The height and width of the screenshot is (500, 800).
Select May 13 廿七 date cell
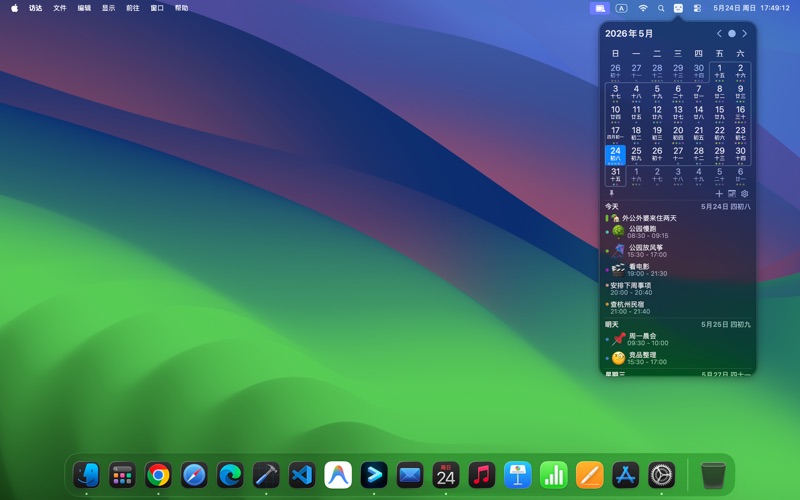[678, 113]
